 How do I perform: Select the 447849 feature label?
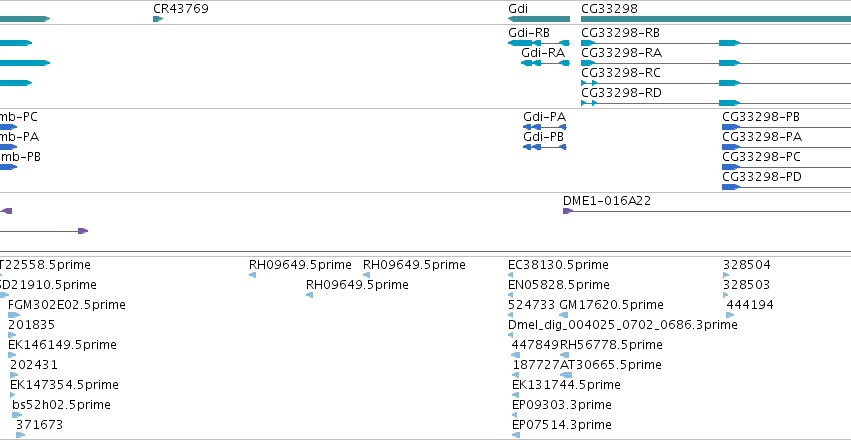click(535, 345)
